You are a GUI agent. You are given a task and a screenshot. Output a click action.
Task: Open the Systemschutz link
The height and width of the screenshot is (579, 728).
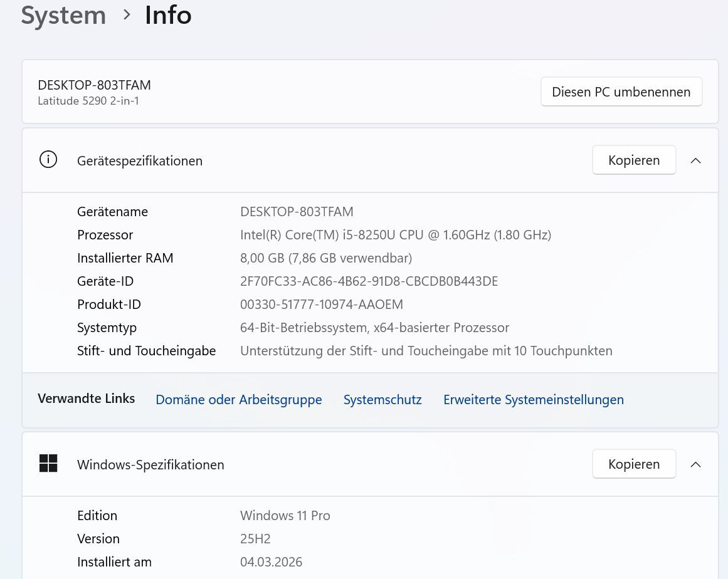pos(382,400)
